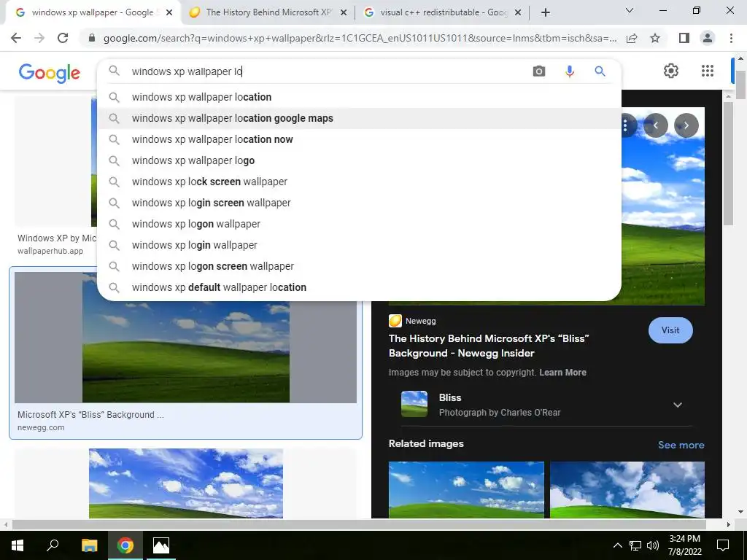The height and width of the screenshot is (560, 747).
Task: Open the Newegg source link
Action: tap(413, 321)
